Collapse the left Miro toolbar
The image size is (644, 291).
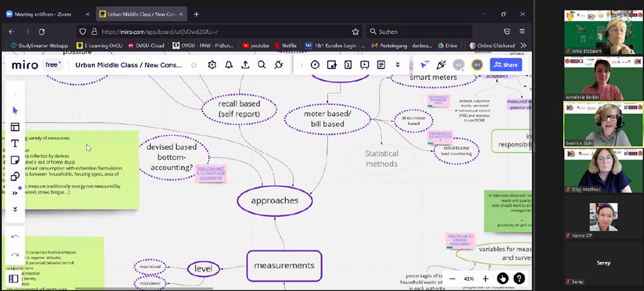15,209
